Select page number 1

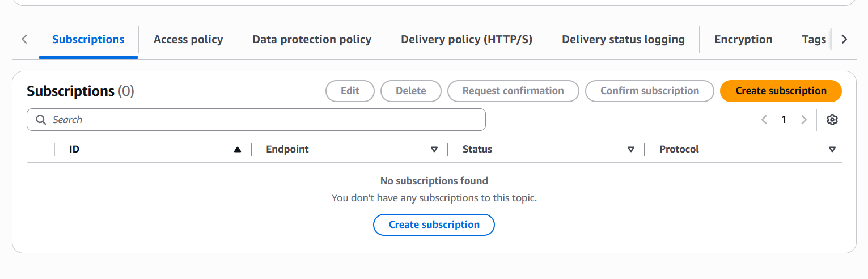pyautogui.click(x=784, y=120)
